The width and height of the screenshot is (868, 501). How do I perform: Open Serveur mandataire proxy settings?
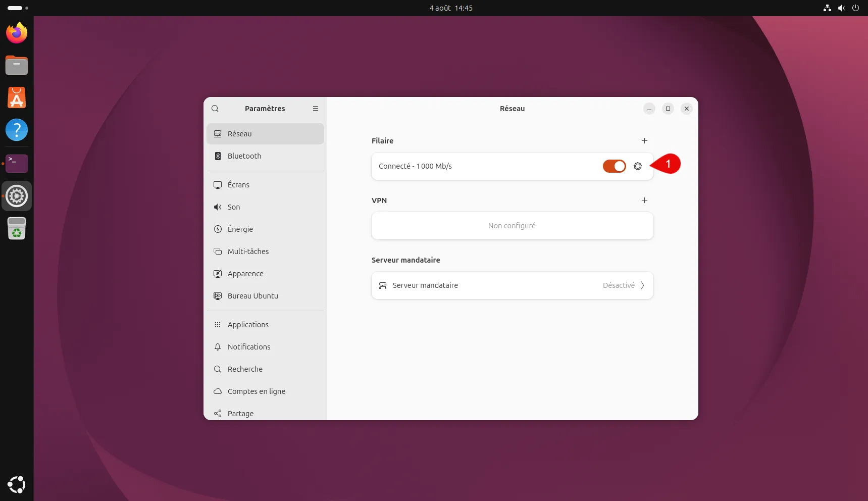tap(513, 285)
